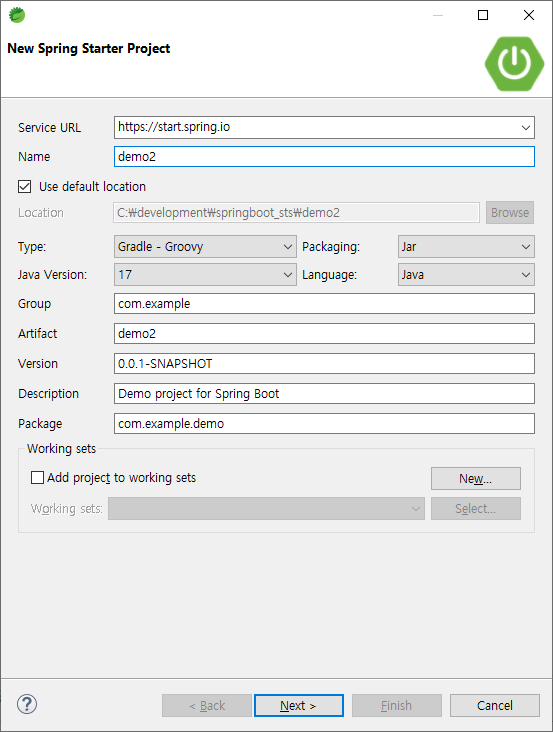Click the Back button
The width and height of the screenshot is (553, 732).
click(x=207, y=705)
